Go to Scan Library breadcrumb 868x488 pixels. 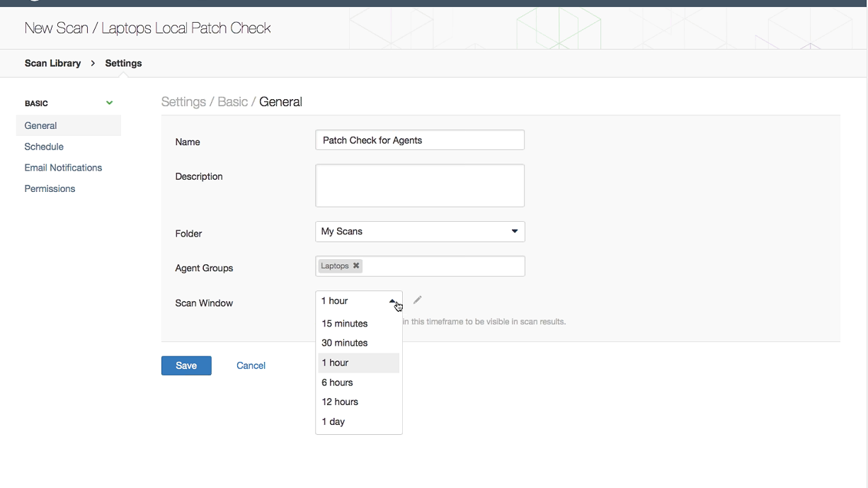tap(52, 63)
